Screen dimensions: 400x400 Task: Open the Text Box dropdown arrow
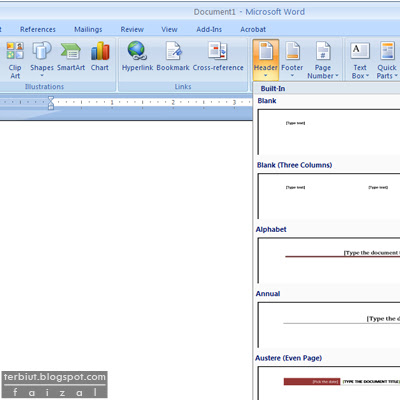pyautogui.click(x=367, y=76)
